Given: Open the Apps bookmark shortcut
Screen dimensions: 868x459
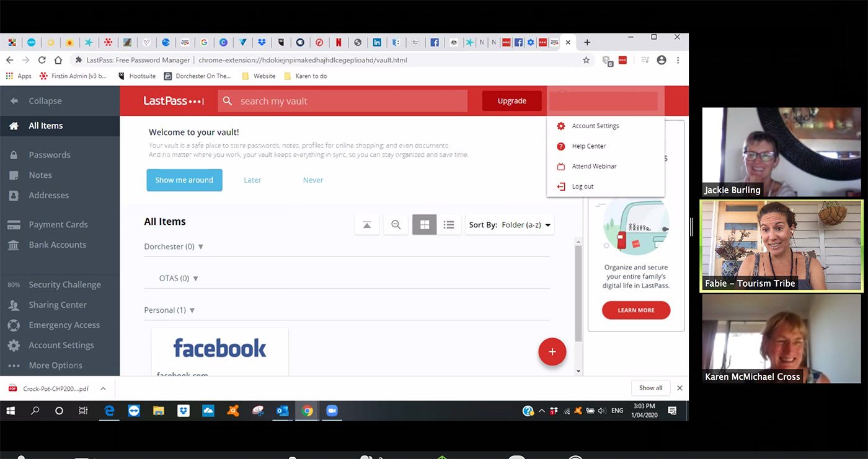Looking at the screenshot, I should point(19,76).
